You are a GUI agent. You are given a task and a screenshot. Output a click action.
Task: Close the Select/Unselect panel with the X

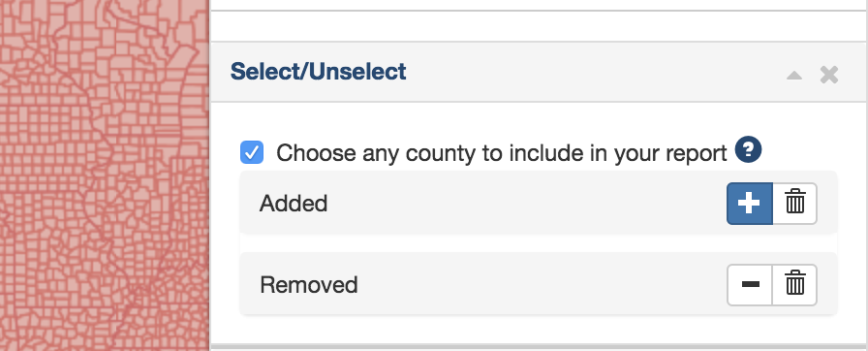coord(828,75)
